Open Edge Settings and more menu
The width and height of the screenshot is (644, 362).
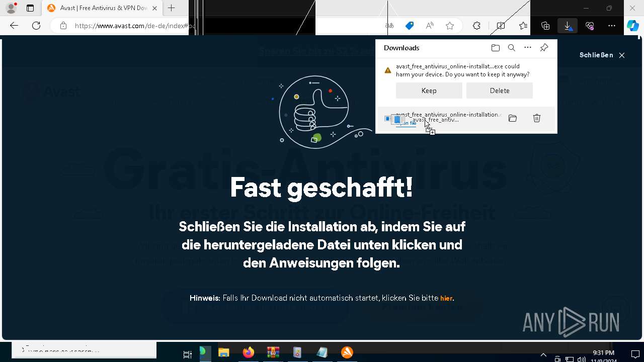(612, 26)
